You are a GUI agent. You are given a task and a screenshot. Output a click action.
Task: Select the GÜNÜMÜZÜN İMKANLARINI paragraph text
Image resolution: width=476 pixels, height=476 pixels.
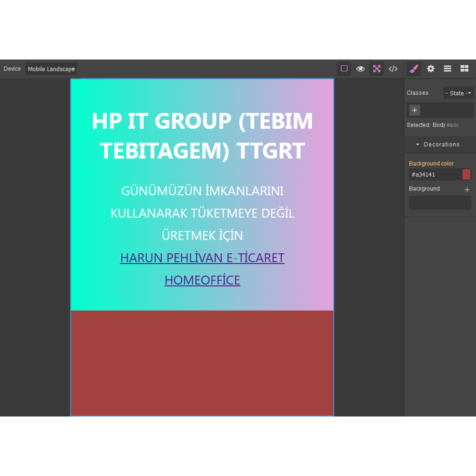202,213
